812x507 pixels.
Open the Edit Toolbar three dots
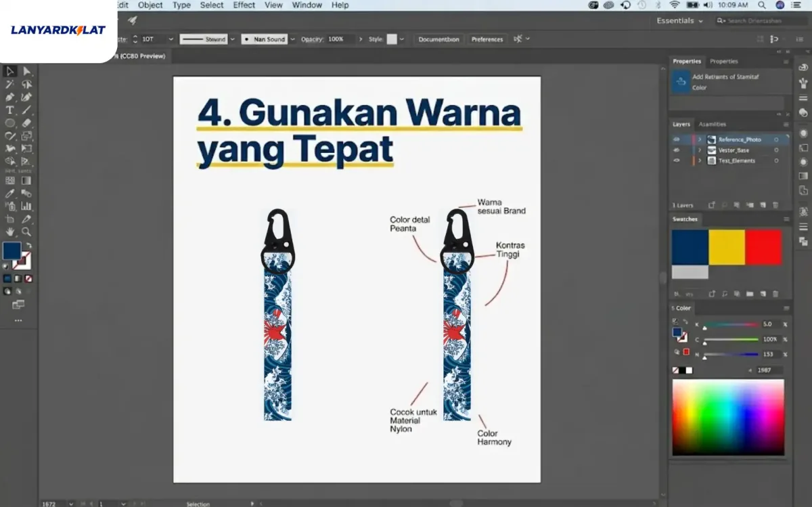(x=18, y=321)
